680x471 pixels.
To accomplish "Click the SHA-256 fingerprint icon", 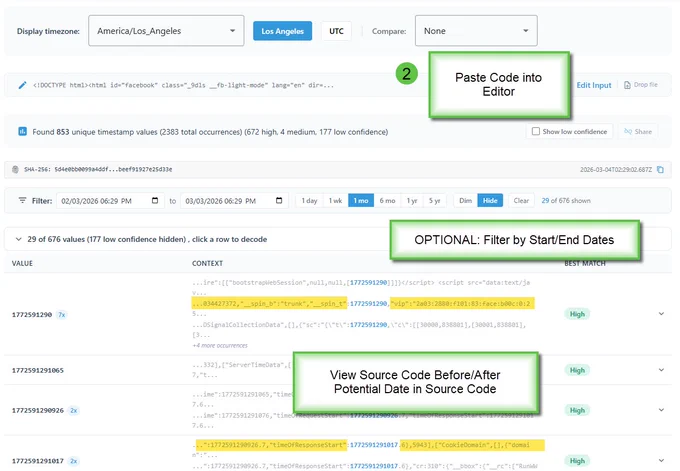I will [x=15, y=169].
